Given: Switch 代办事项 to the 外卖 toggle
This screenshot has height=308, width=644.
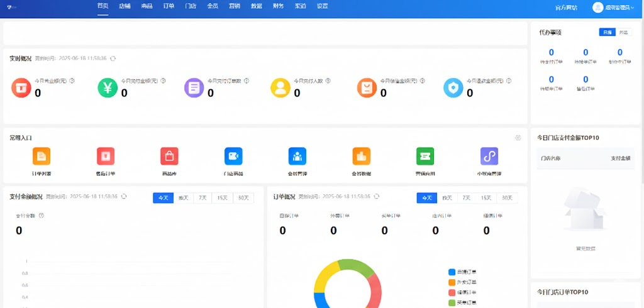Looking at the screenshot, I should 623,32.
